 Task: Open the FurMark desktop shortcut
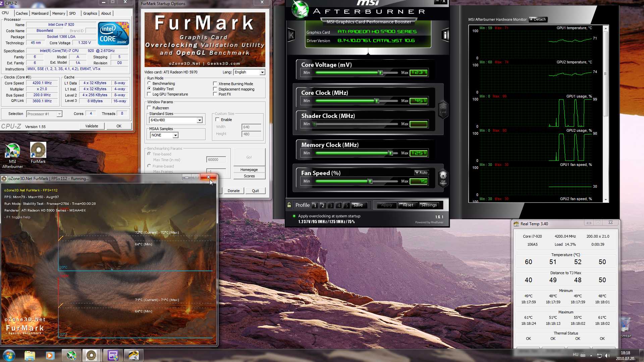pos(38,153)
